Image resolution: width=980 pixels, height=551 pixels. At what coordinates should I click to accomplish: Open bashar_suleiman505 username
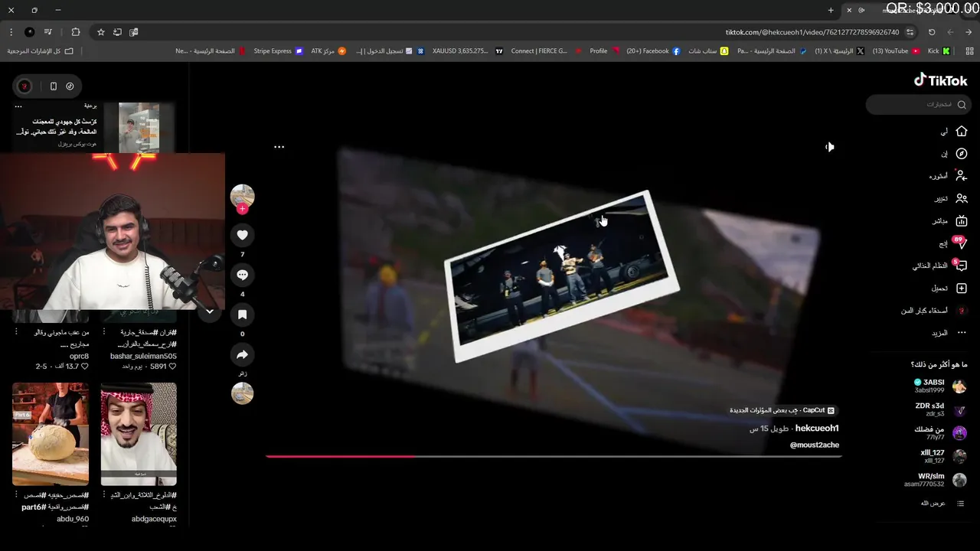pyautogui.click(x=143, y=357)
